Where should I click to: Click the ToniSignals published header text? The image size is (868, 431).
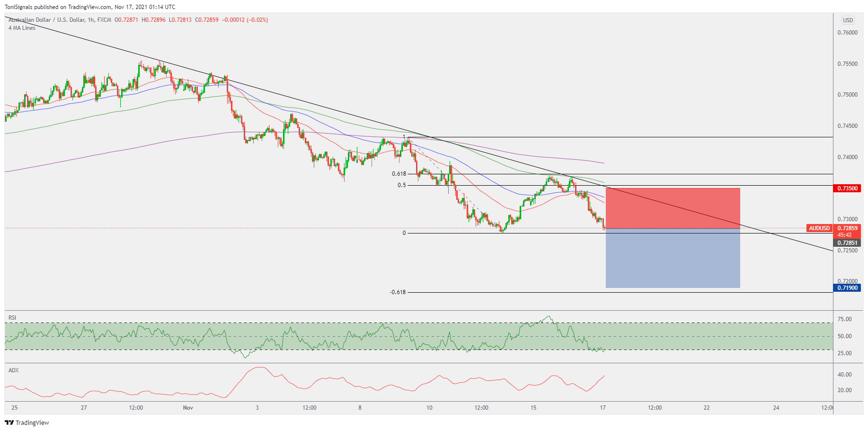tap(90, 7)
